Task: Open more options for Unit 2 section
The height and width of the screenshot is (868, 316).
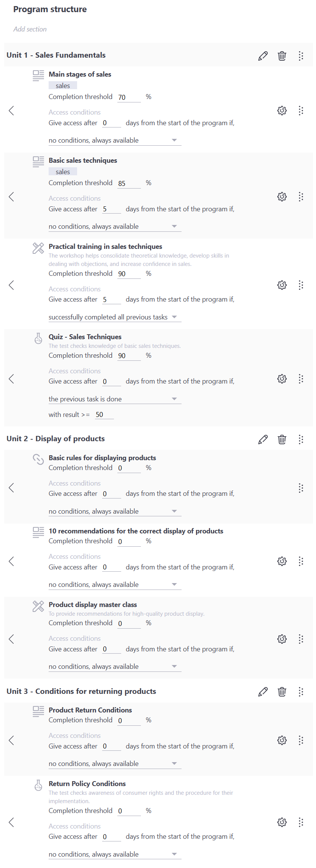Action: tap(301, 440)
